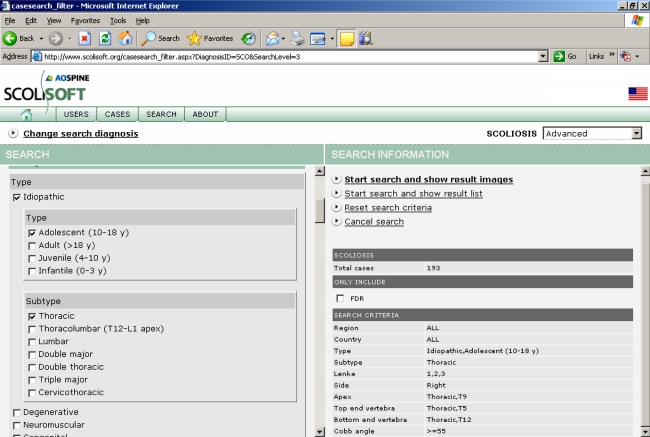650x437 pixels.
Task: Check the Double major checkbox
Action: click(32, 355)
